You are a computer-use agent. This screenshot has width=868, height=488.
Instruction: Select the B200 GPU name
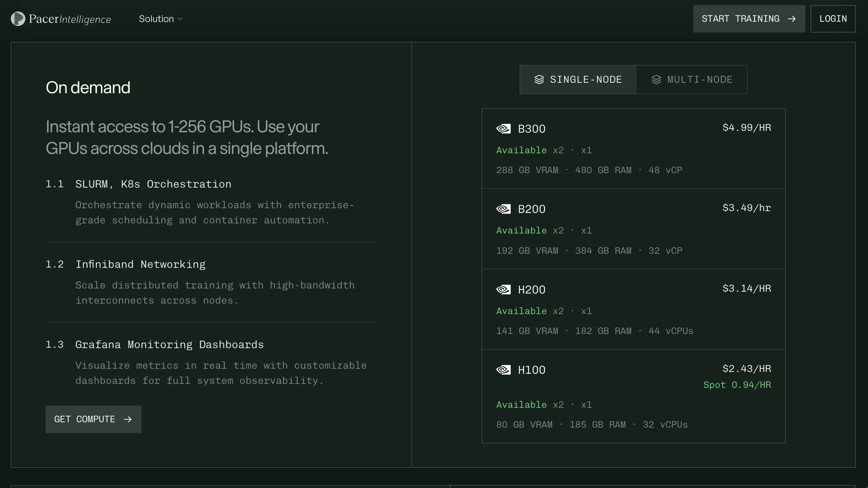(532, 209)
